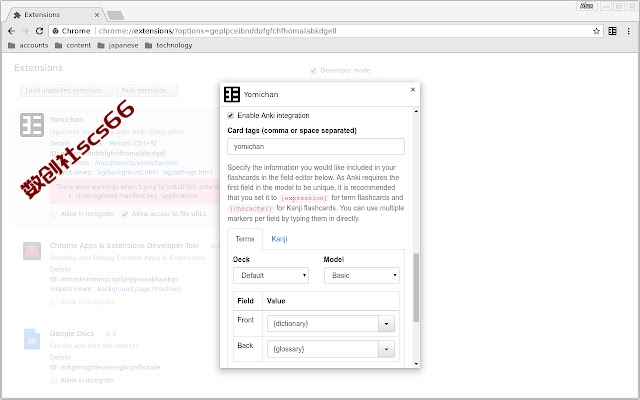Image resolution: width=640 pixels, height=400 pixels.
Task: Open the accounts bookmarks folder
Action: click(x=28, y=45)
